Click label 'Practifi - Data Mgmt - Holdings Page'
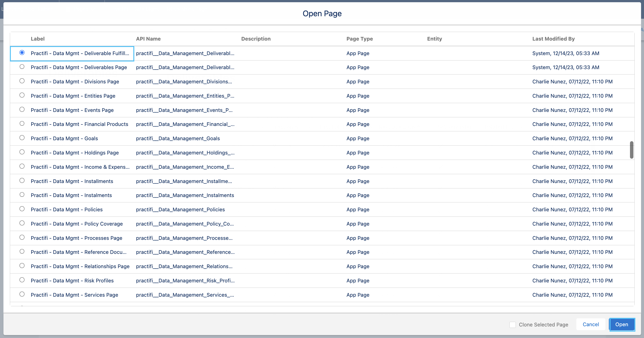 coord(75,153)
